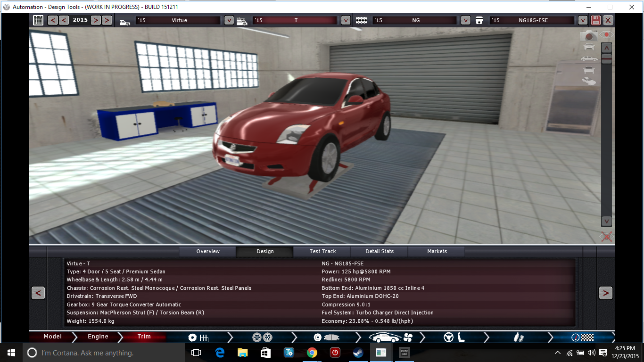This screenshot has height=362, width=644.
Task: Click the NG185-FSE variant name field
Action: click(532, 20)
